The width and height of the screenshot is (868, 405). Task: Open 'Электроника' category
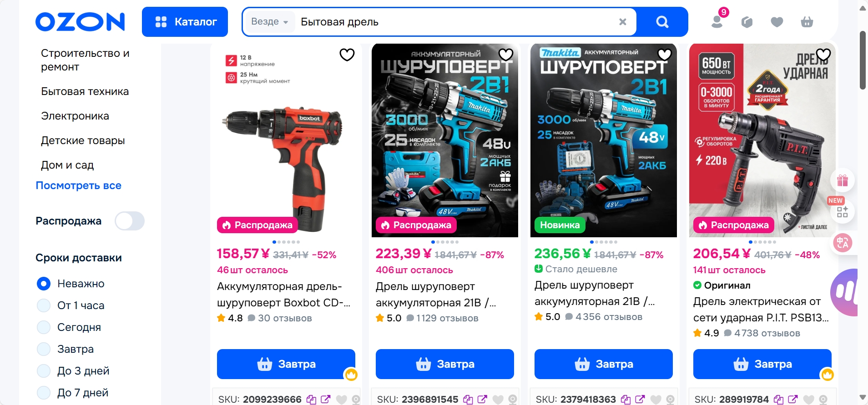coord(75,116)
